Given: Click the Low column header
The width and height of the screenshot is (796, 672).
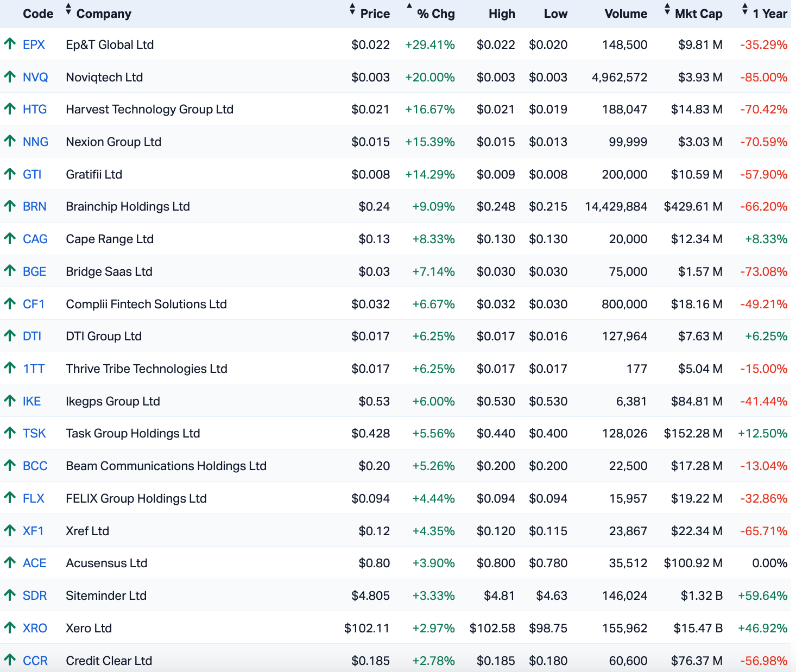Looking at the screenshot, I should pyautogui.click(x=555, y=14).
